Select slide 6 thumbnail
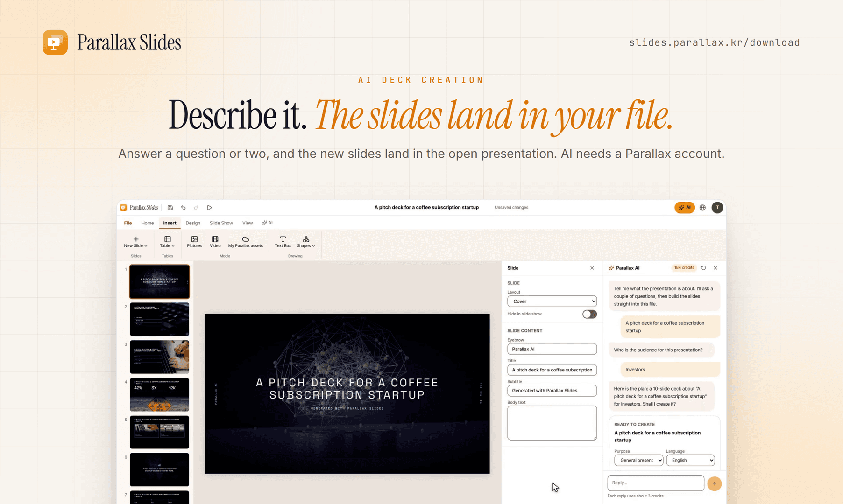 point(159,470)
